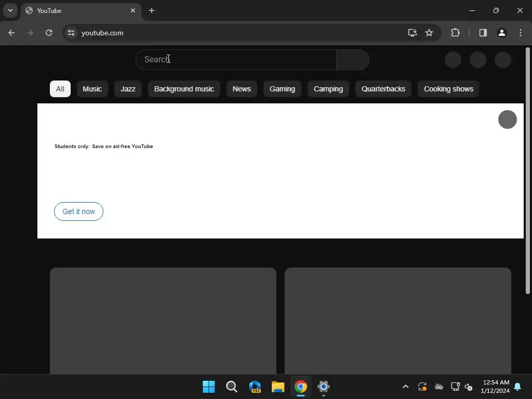Focus the YouTube Search field
The height and width of the screenshot is (399, 532).
[x=236, y=60]
